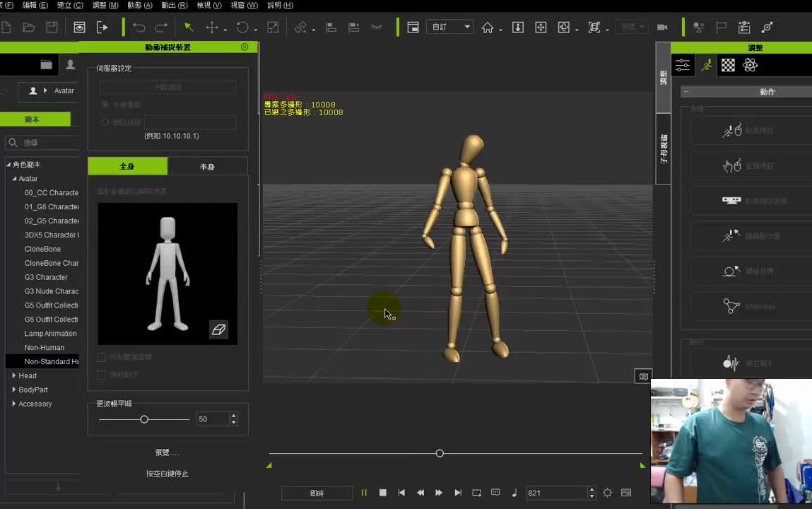812x509 pixels.
Task: Open the timeline settings gear icon
Action: click(607, 493)
